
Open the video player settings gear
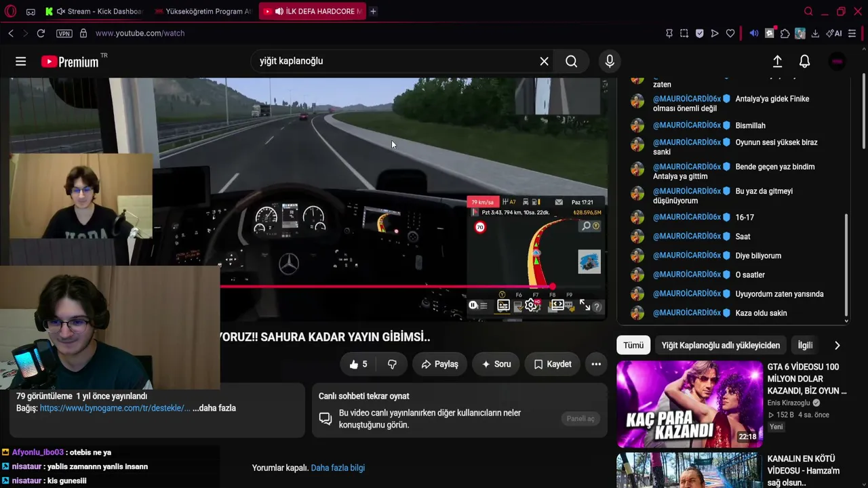[531, 306]
